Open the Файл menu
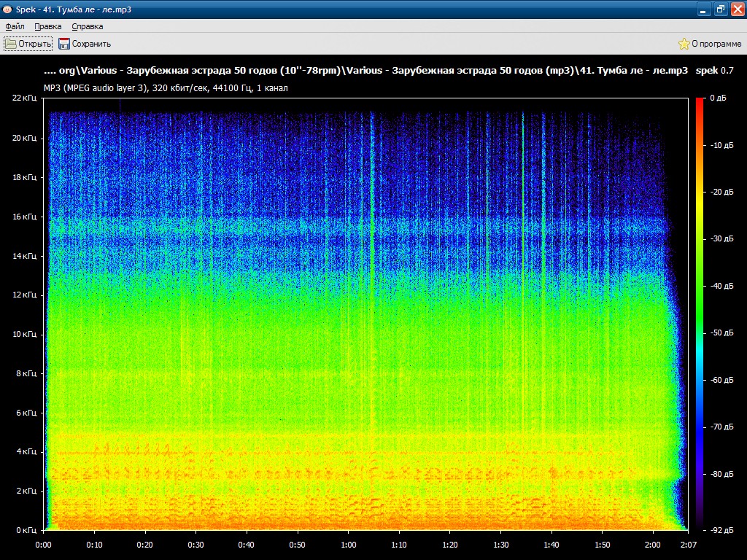 click(15, 26)
